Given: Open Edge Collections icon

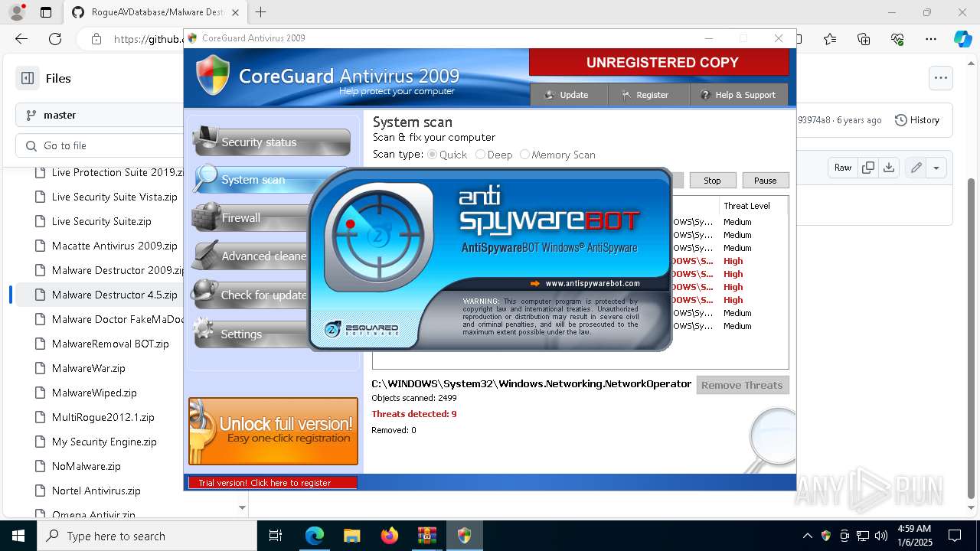Looking at the screenshot, I should [864, 39].
